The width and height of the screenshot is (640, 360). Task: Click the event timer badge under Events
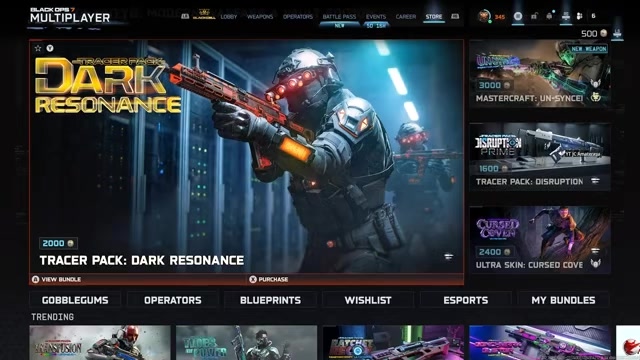(x=376, y=26)
